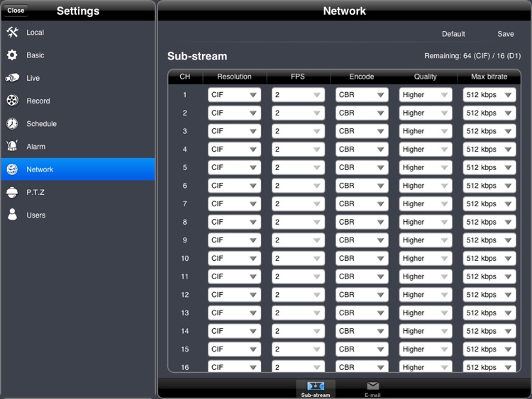Image resolution: width=532 pixels, height=399 pixels.
Task: Select the Record film reel icon
Action: click(13, 101)
